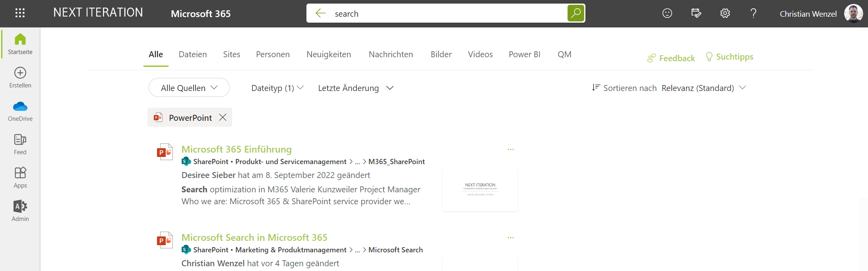The height and width of the screenshot is (271, 868).
Task: Open Microsoft Search in Microsoft 365 title
Action: click(x=254, y=238)
